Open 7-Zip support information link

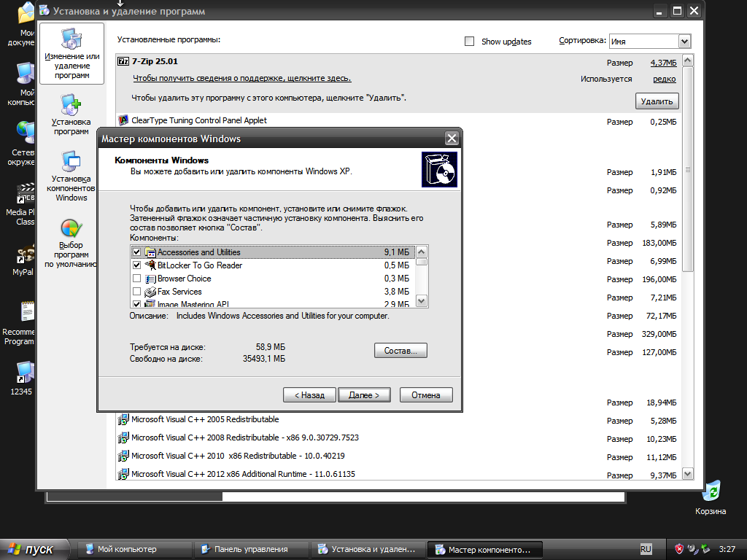[x=242, y=78]
